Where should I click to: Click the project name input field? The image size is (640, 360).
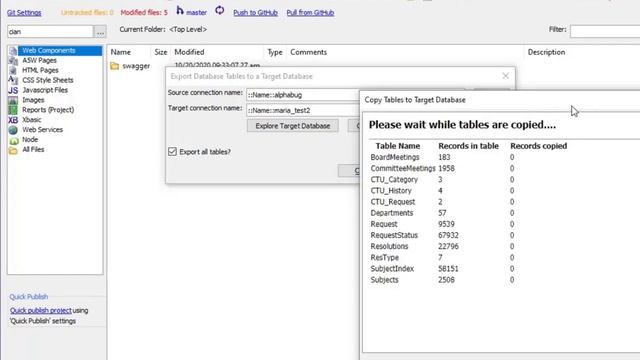tap(50, 31)
